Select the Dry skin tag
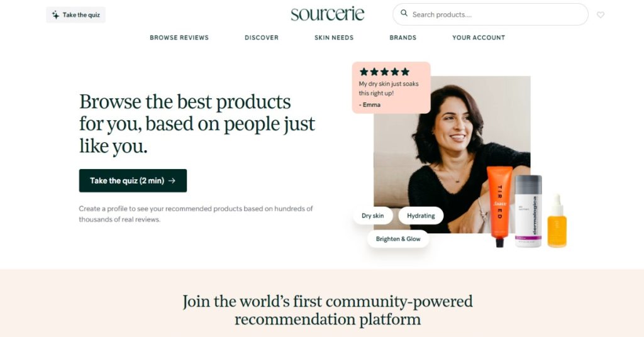Screen dimensions: 644x337 tap(372, 216)
